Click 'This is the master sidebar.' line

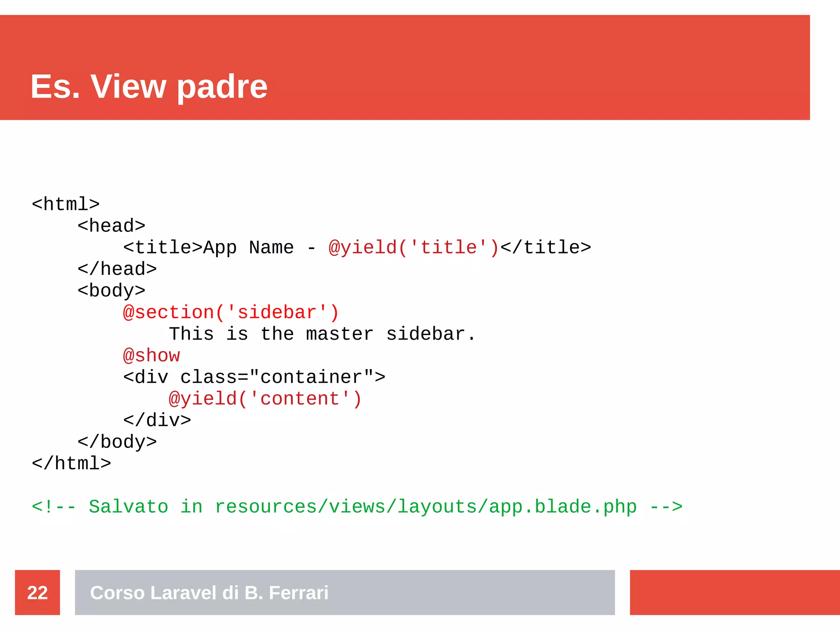click(x=322, y=334)
